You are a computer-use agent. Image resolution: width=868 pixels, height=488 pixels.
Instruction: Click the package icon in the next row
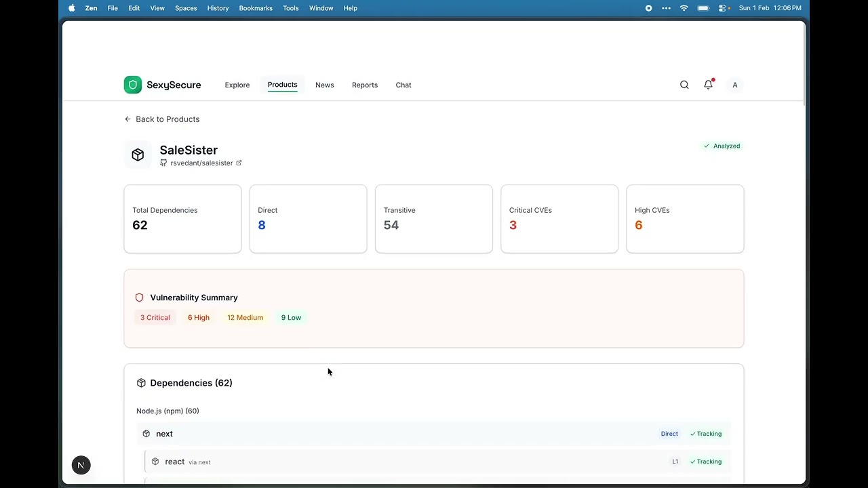click(146, 434)
